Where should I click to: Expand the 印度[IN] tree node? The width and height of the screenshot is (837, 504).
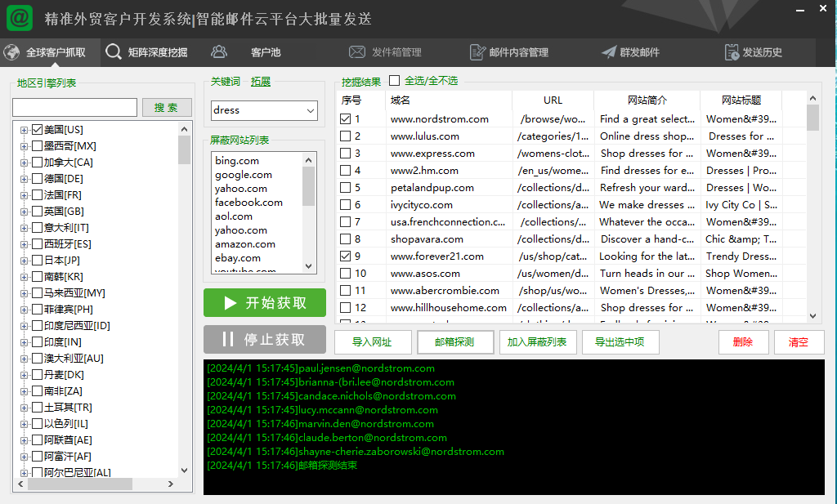(24, 342)
